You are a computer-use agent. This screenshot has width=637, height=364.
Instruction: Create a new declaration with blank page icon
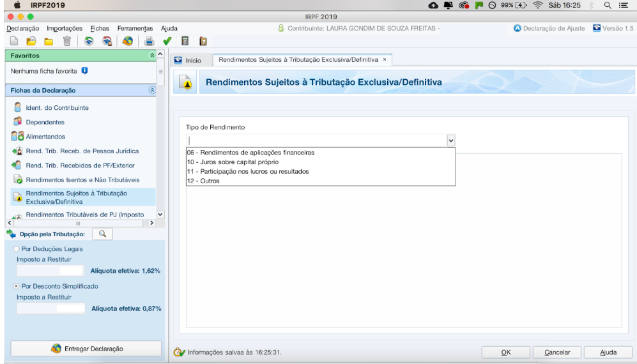coord(14,41)
